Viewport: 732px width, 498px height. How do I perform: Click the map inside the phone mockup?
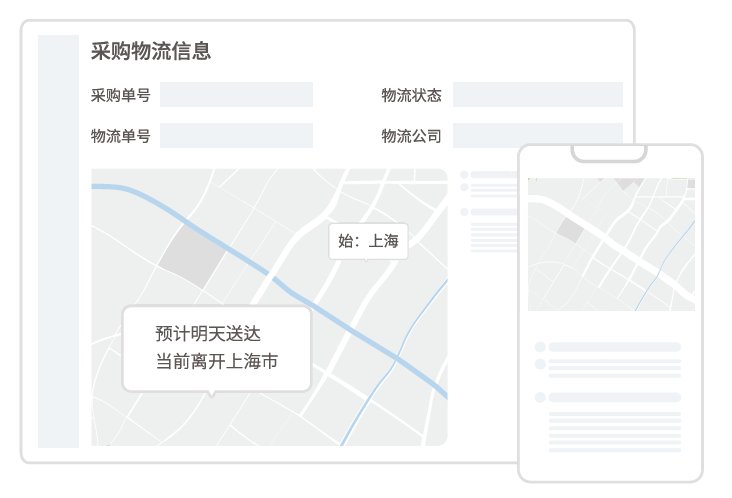click(610, 245)
